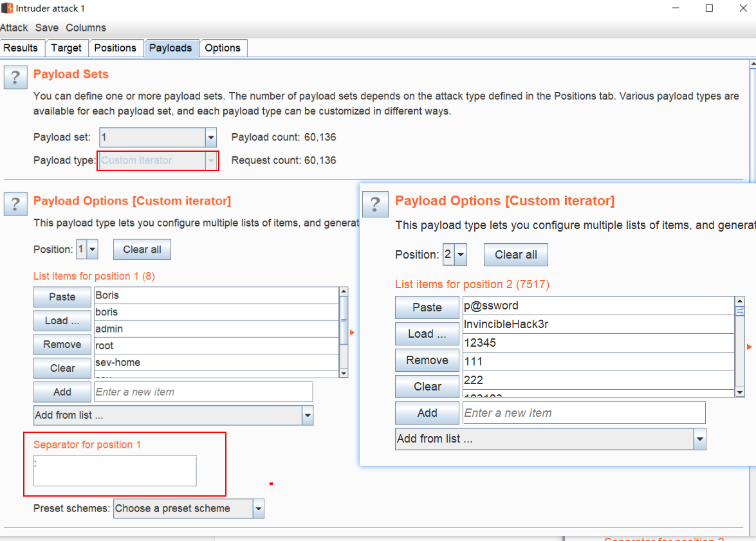
Task: Expand the Payload type Custom iterator dropdown
Action: pos(210,161)
